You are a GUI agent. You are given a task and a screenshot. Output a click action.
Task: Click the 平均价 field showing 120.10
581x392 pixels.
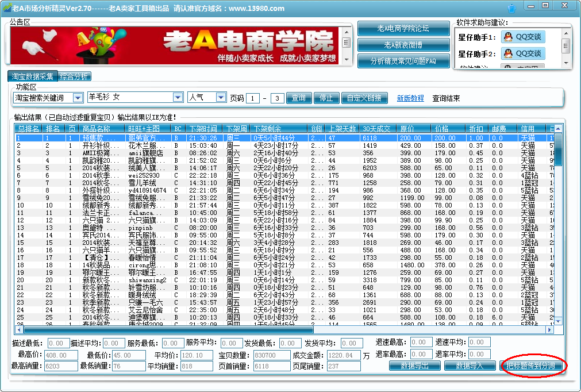197,355
